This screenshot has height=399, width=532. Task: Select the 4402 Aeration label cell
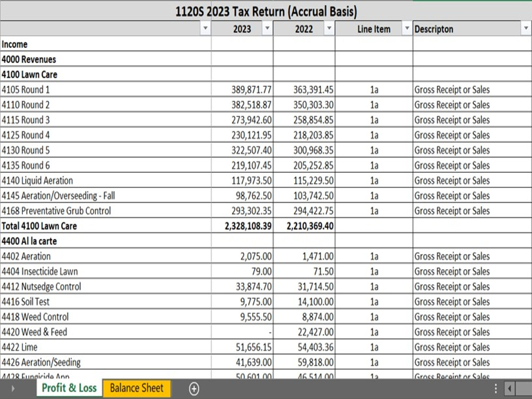click(105, 256)
